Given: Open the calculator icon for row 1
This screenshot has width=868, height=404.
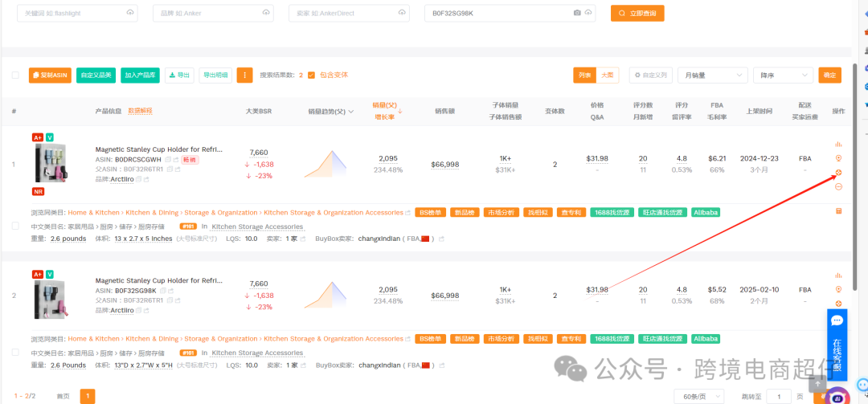Looking at the screenshot, I should pyautogui.click(x=838, y=211).
